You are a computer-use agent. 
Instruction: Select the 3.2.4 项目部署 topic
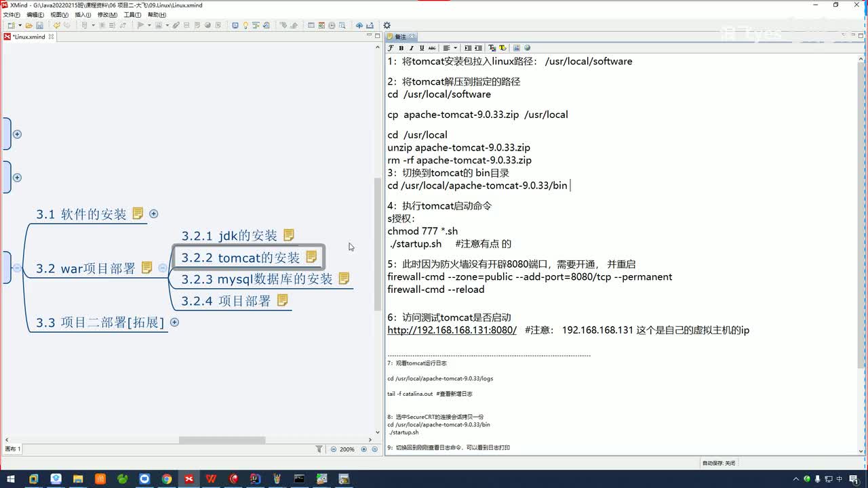tap(226, 301)
